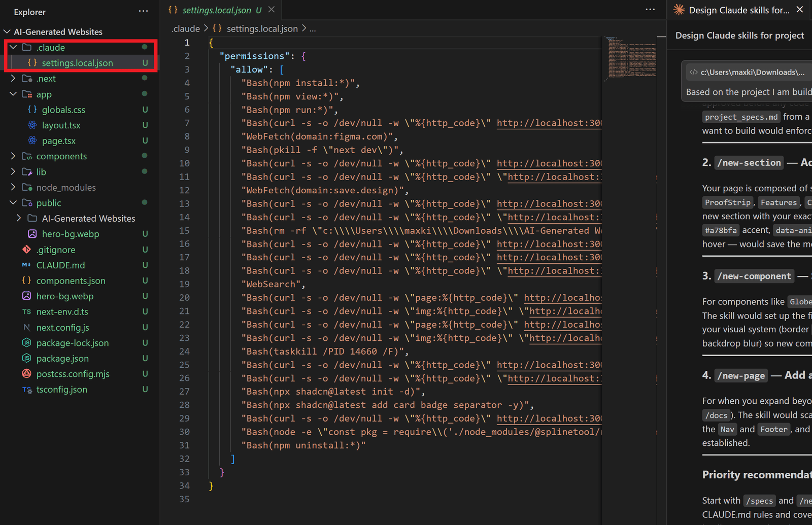Switch to the Design Claude skills tab
The width and height of the screenshot is (812, 525).
738,10
